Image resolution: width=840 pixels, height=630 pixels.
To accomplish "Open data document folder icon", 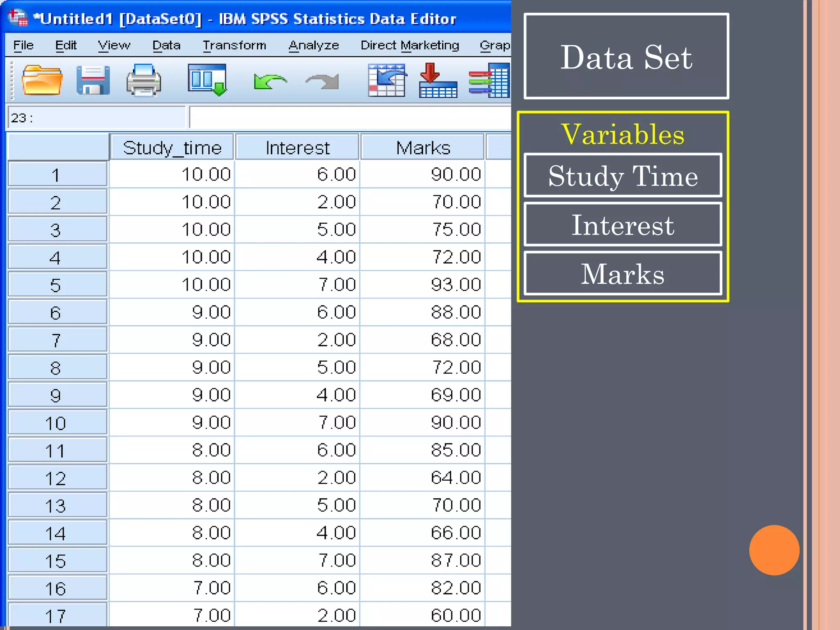I will pos(42,80).
